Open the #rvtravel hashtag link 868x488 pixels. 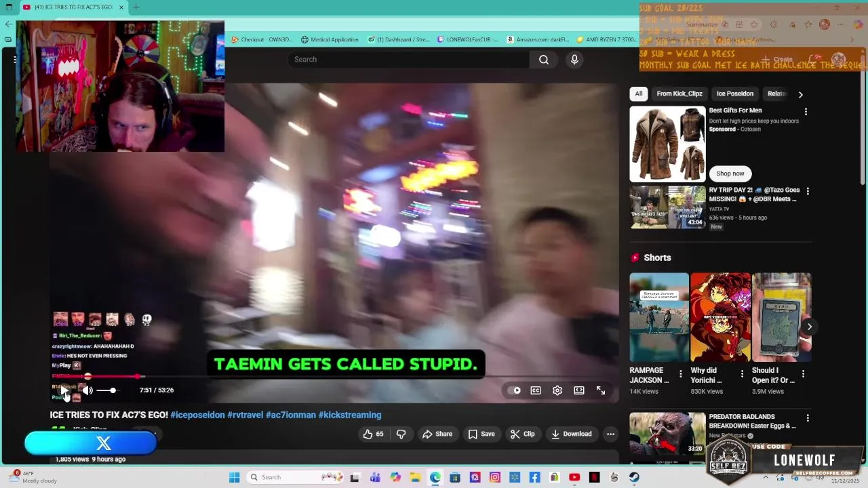coord(245,415)
